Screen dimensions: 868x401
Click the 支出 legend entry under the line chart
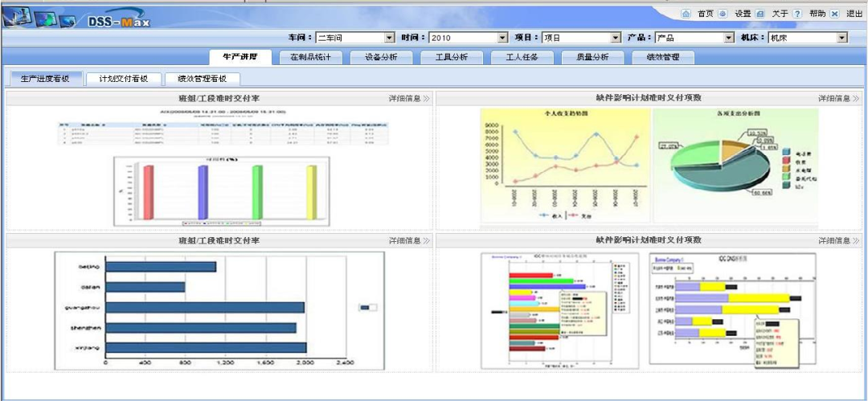(x=579, y=216)
